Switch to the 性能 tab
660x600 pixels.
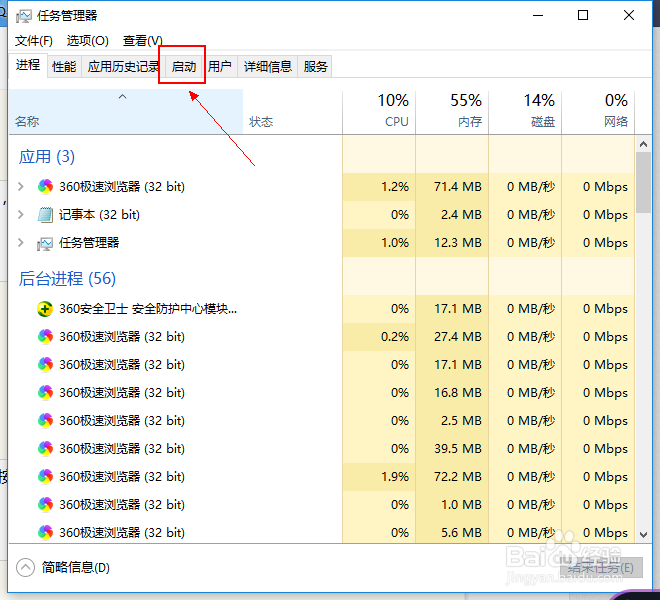[64, 67]
